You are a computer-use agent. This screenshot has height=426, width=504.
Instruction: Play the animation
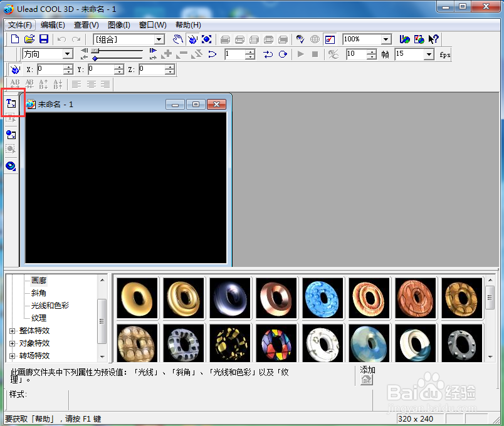[301, 55]
